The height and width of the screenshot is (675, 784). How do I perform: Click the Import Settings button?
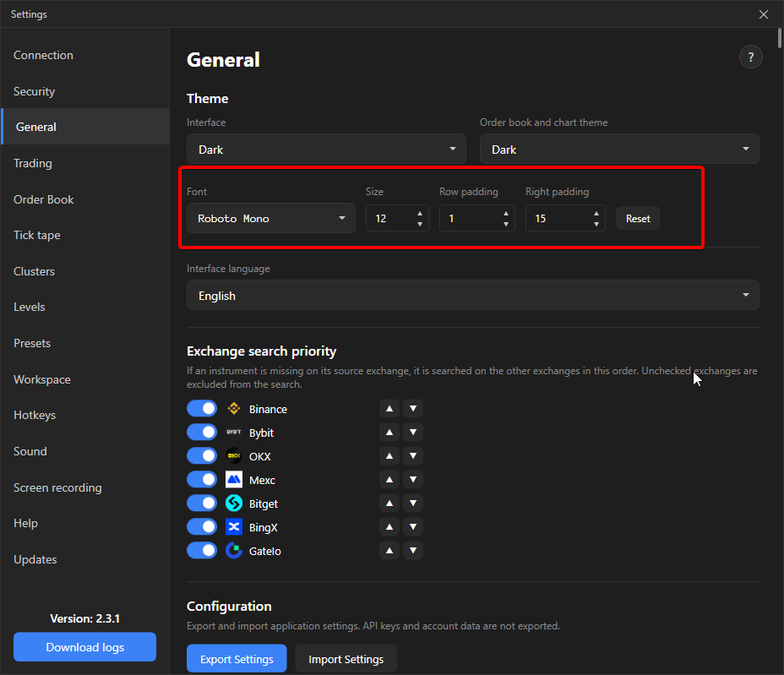pyautogui.click(x=346, y=659)
